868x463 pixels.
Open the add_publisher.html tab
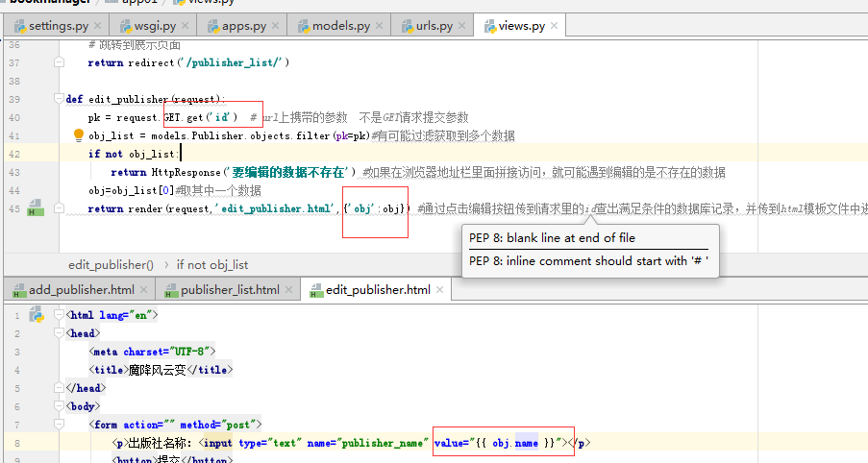tap(82, 290)
